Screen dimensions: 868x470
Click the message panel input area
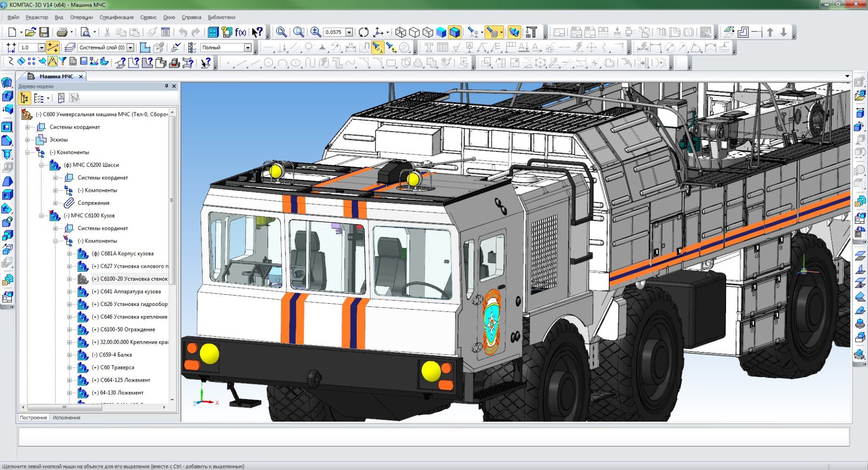pos(434,437)
